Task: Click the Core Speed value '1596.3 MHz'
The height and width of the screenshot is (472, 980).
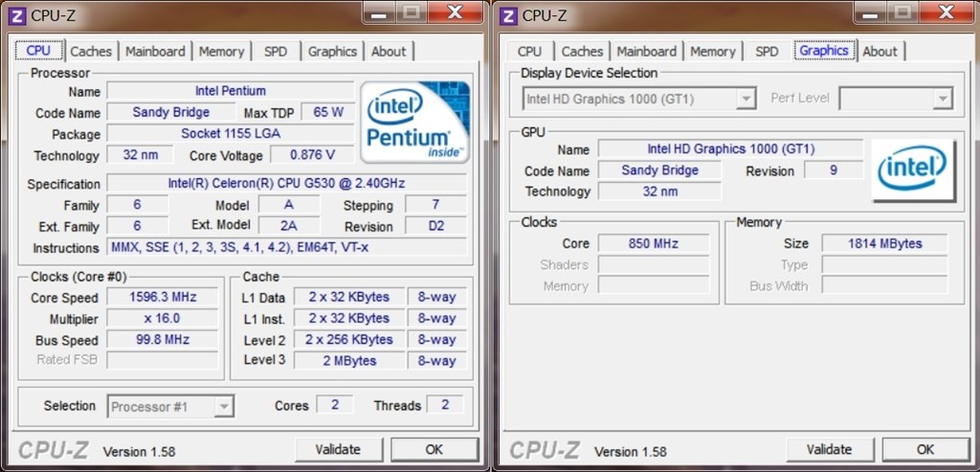Action: click(163, 297)
